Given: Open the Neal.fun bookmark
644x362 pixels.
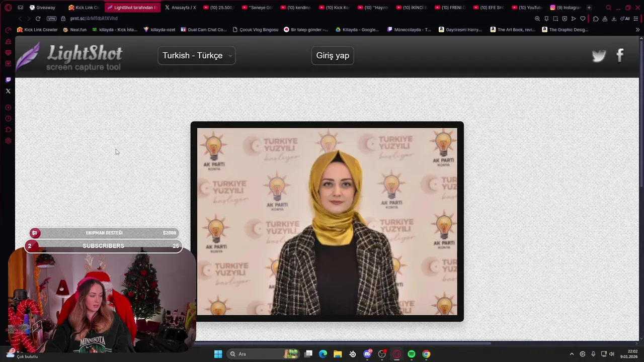Looking at the screenshot, I should click(74, 30).
